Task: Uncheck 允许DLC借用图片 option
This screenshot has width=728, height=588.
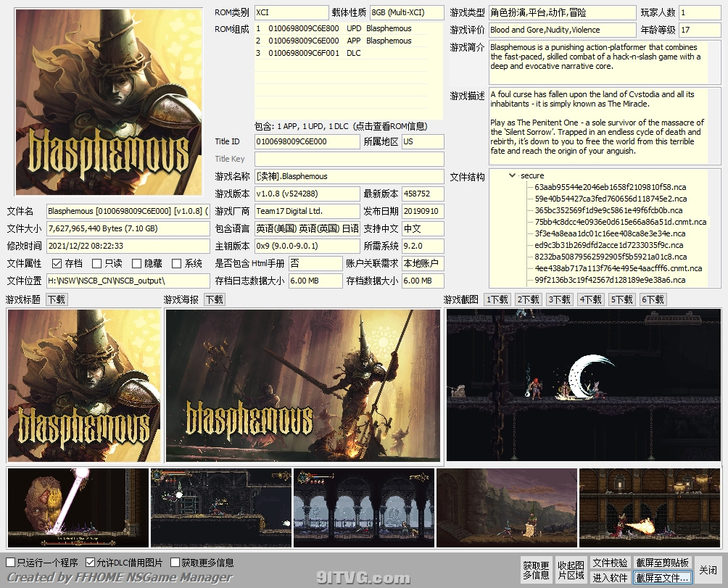Action: 91,563
